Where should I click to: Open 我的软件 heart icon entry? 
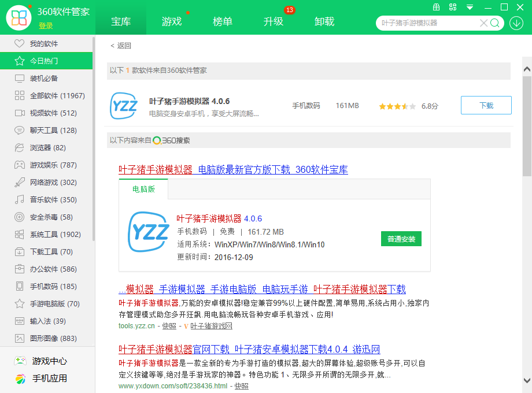click(44, 44)
